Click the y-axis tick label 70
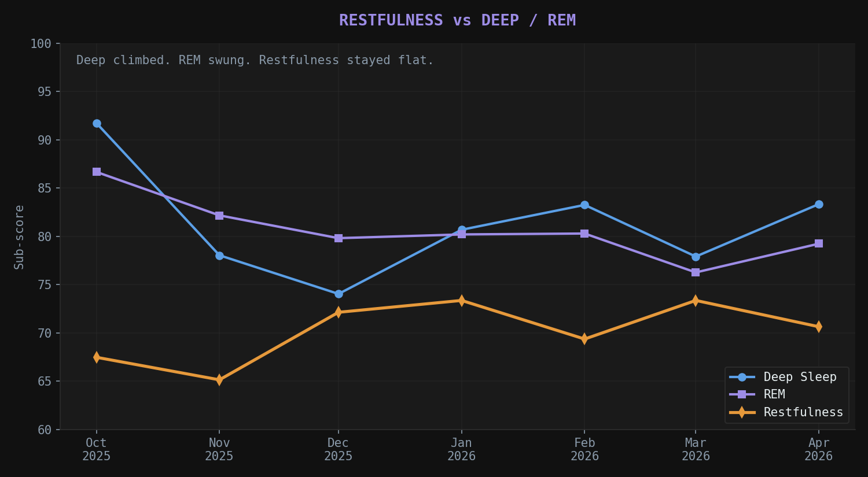Viewport: 868px width, 477px height. (45, 333)
